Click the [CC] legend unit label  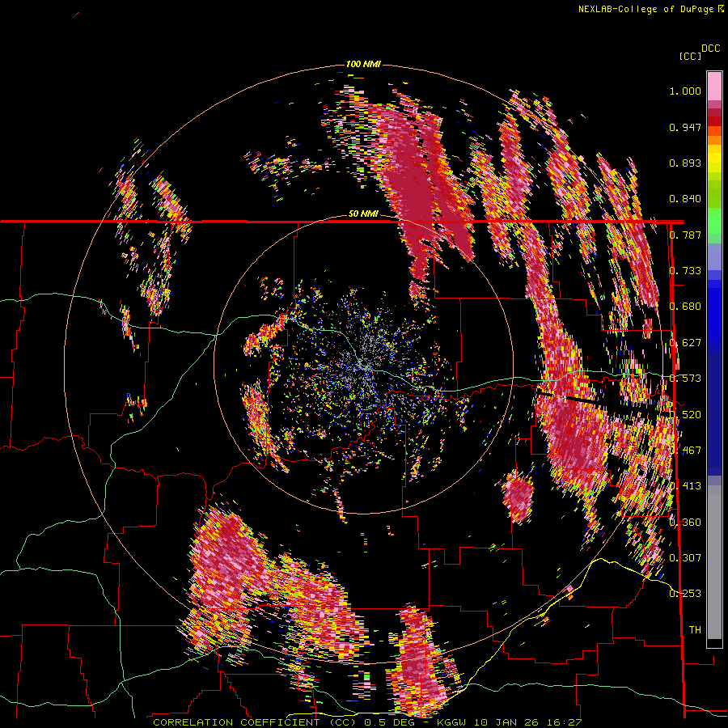[x=690, y=56]
